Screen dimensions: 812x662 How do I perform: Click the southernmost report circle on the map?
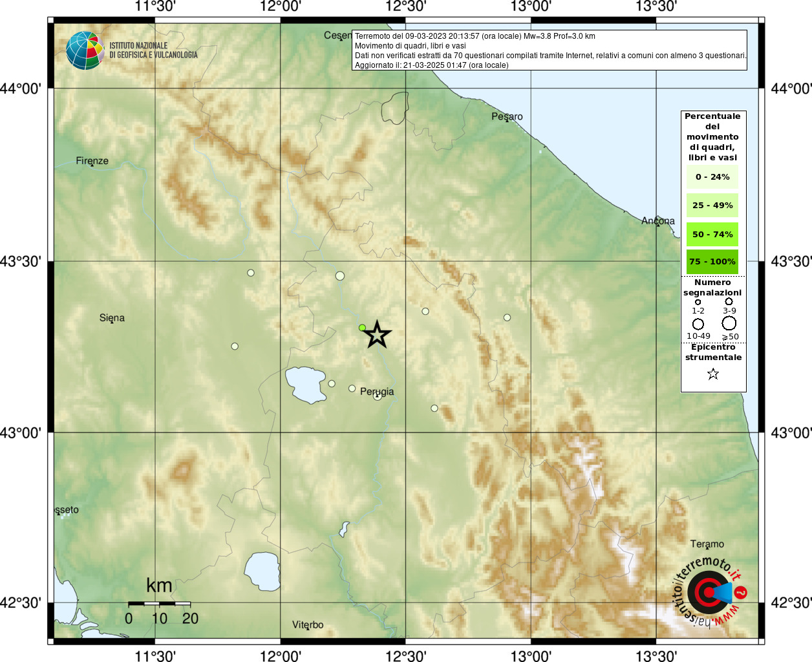click(x=434, y=408)
